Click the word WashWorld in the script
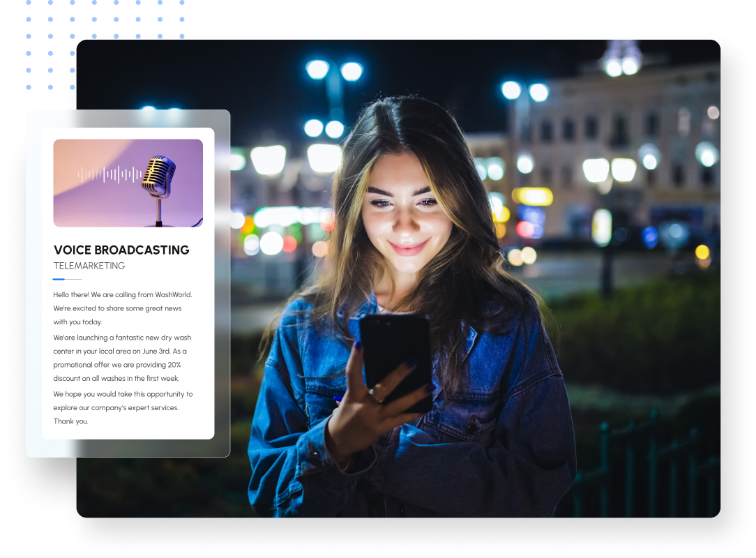 click(x=174, y=294)
